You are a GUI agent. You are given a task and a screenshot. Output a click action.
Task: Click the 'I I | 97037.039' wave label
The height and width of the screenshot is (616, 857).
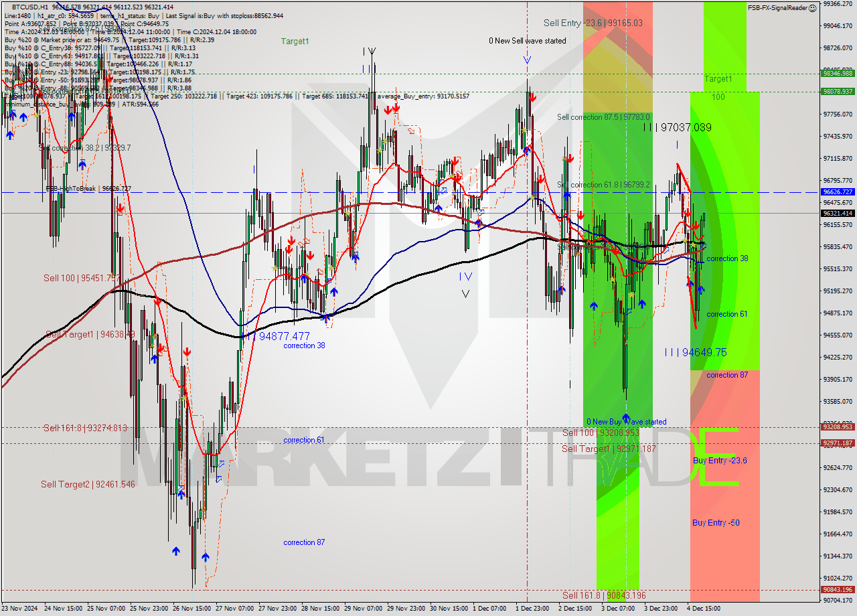pyautogui.click(x=677, y=127)
